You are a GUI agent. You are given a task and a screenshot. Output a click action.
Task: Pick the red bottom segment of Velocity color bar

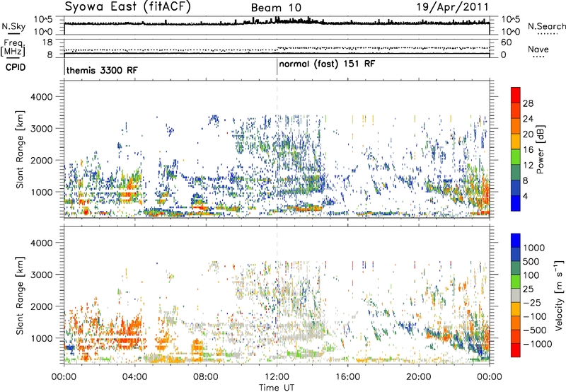[x=516, y=350]
